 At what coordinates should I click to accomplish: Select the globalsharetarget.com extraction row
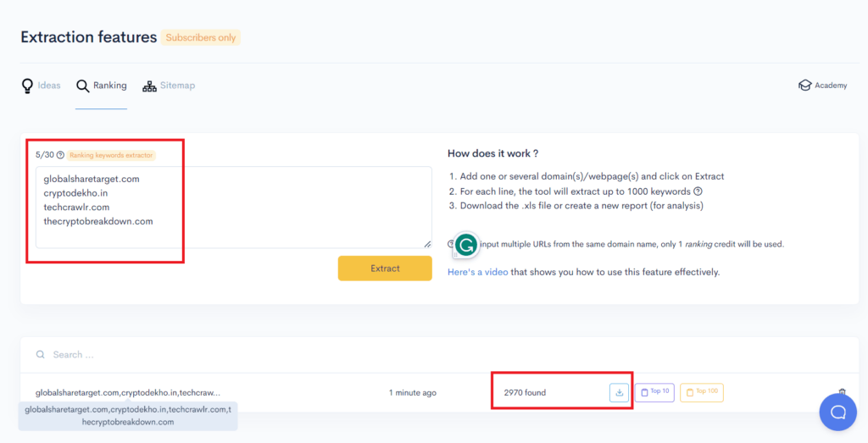(127, 393)
